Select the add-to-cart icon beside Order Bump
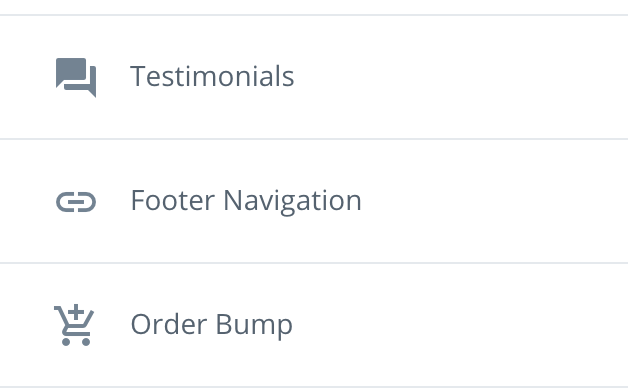The image size is (628, 390). tap(74, 325)
